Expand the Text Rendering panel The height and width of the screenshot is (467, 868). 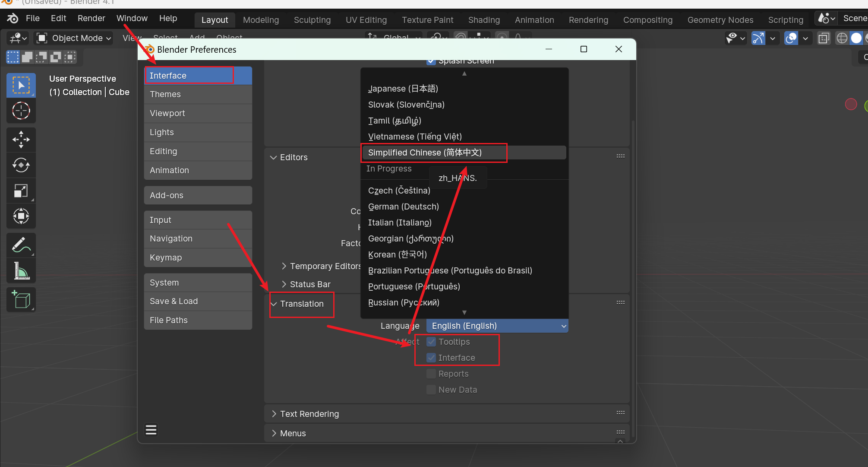click(x=309, y=414)
